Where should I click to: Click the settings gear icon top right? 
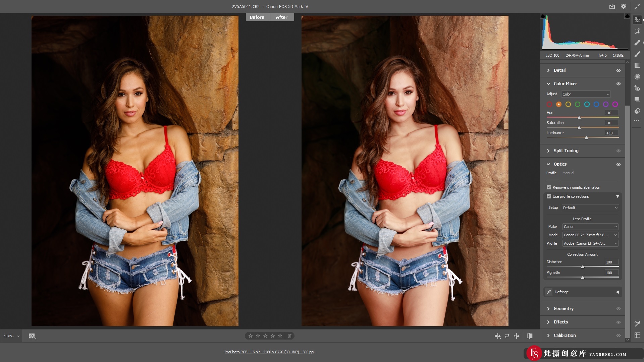tap(624, 6)
